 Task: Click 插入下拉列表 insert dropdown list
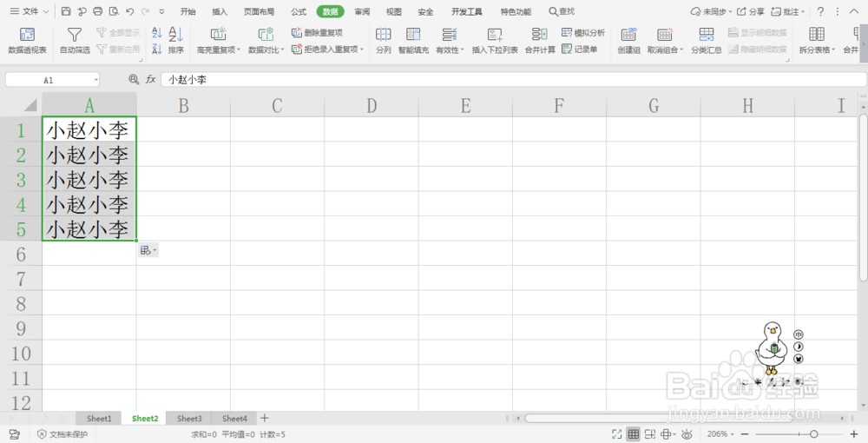[495, 41]
